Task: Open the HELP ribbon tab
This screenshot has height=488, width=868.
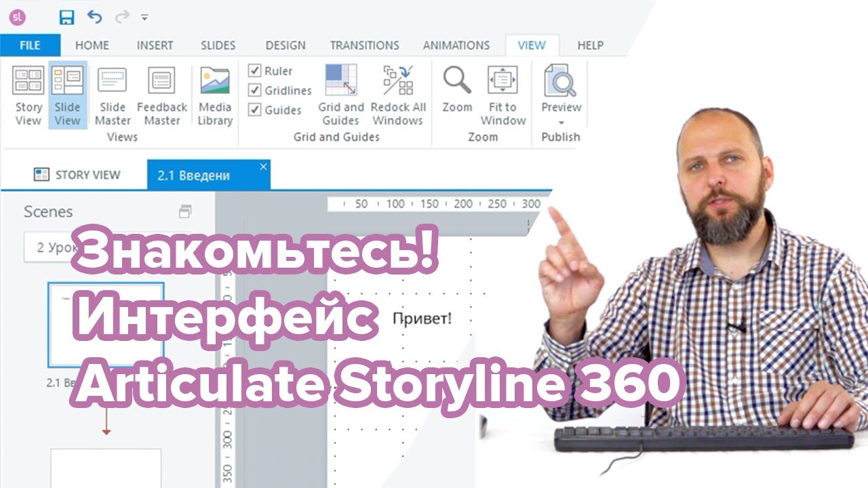Action: click(591, 45)
